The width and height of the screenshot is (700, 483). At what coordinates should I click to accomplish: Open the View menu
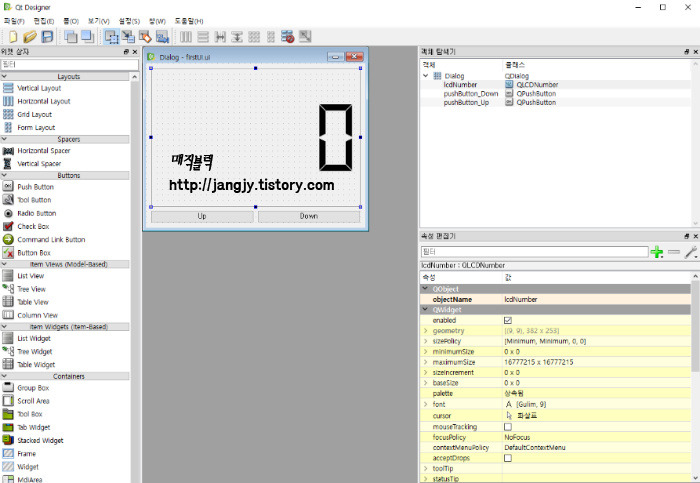pos(99,21)
